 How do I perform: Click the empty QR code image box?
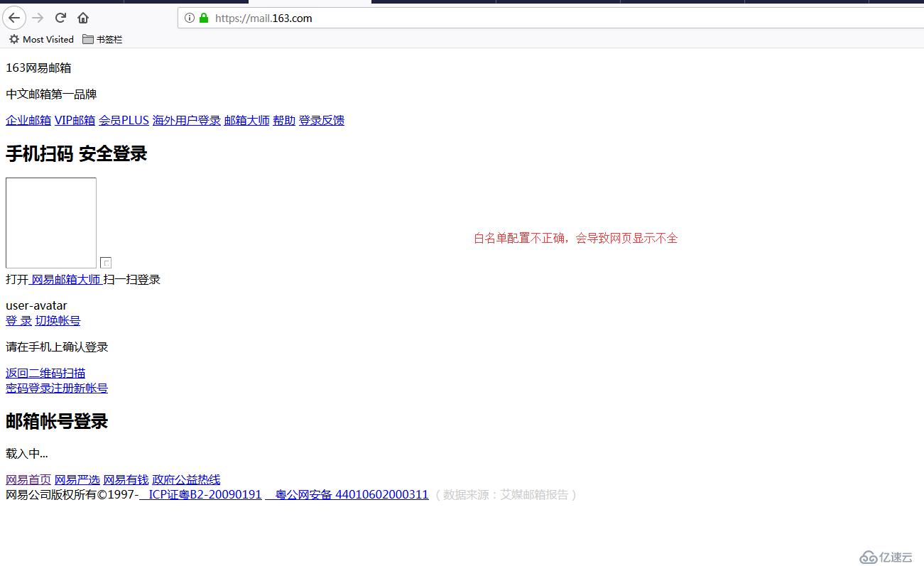51,223
